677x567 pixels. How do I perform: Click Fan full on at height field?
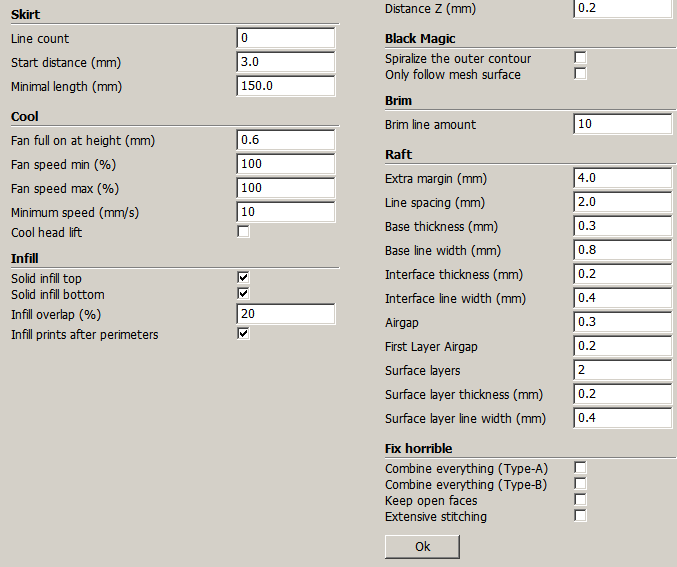(285, 140)
